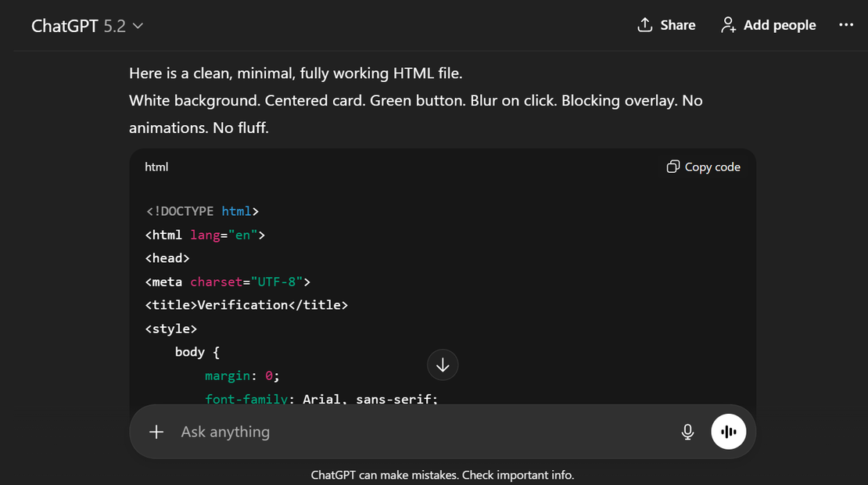Focus the Ask anything input field
The width and height of the screenshot is (868, 485).
[422, 432]
